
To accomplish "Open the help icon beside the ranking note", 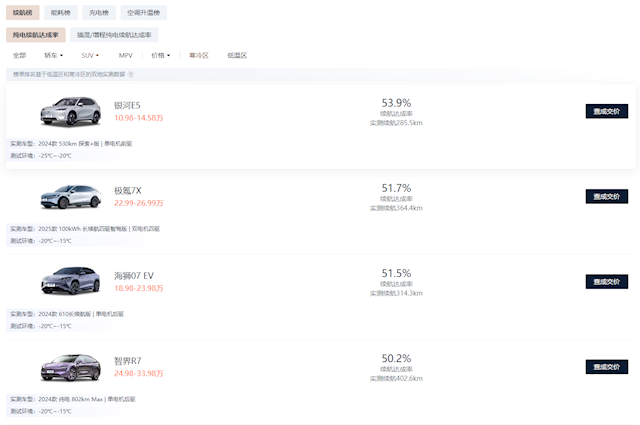I will click(x=131, y=74).
